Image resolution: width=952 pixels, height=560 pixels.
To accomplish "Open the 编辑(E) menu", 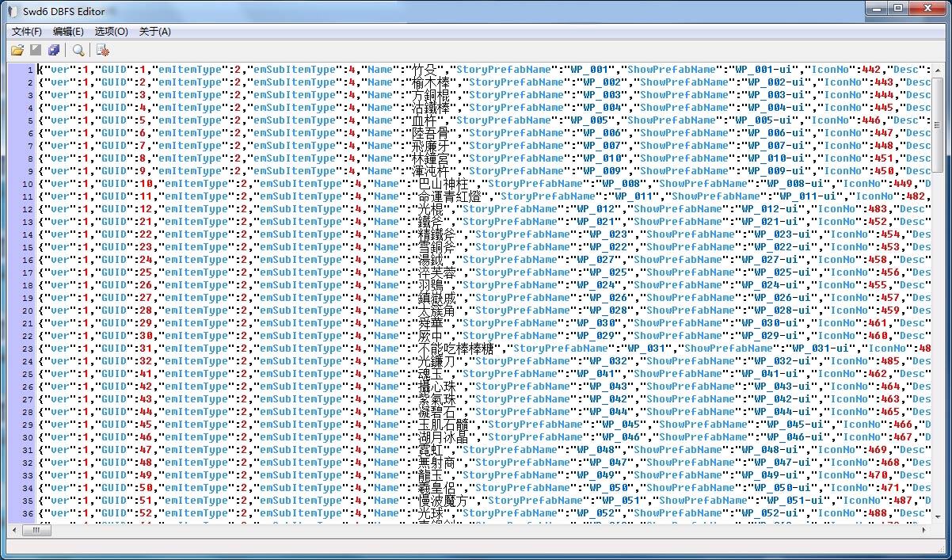I will pos(68,32).
